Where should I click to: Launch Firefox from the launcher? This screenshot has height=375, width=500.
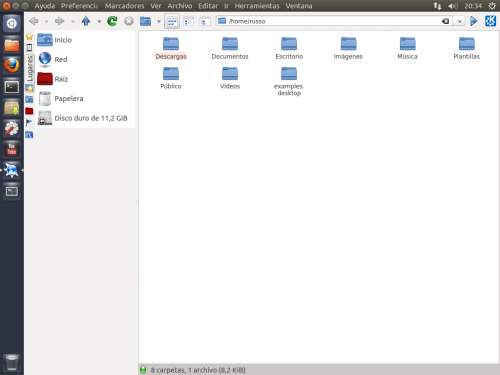12,65
